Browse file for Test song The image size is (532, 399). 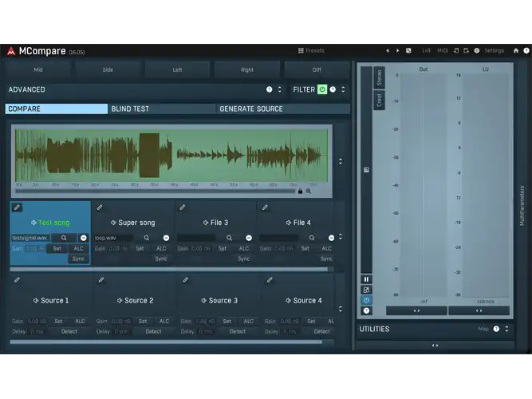[x=64, y=238]
